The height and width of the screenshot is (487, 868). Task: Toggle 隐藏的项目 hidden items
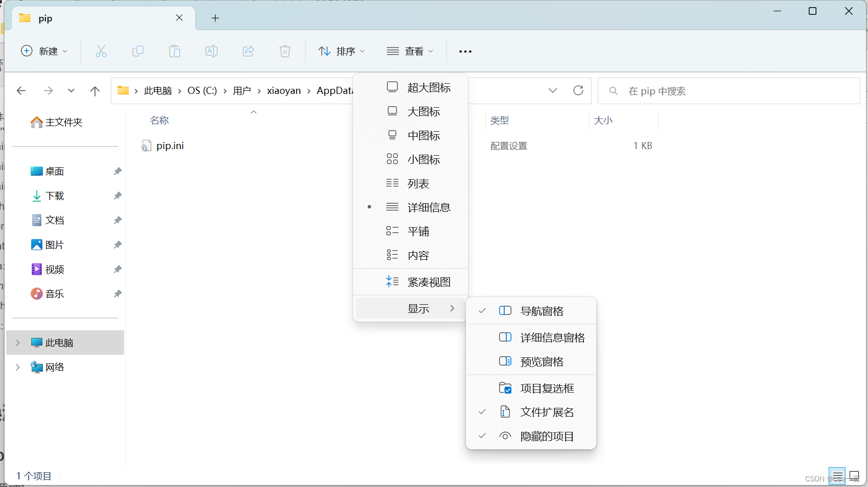pyautogui.click(x=531, y=436)
